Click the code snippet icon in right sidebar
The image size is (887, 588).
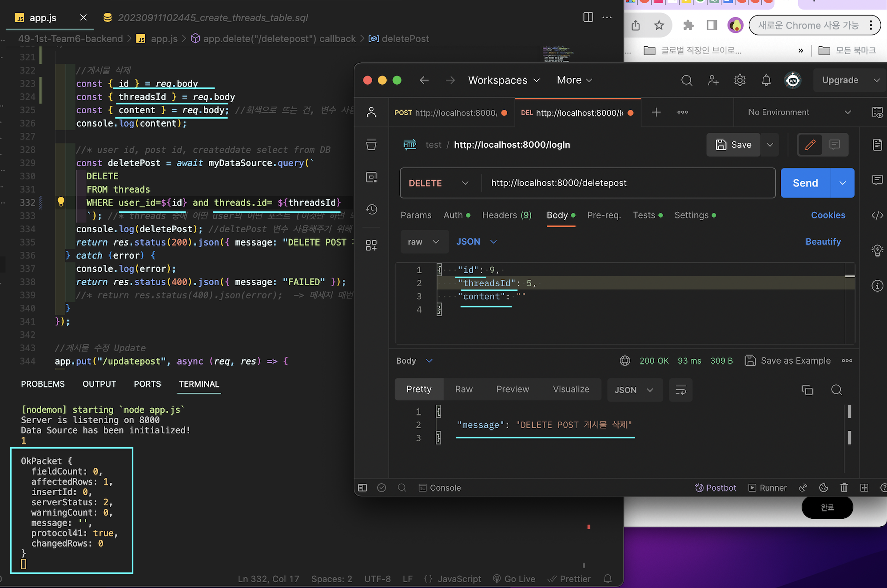(877, 215)
